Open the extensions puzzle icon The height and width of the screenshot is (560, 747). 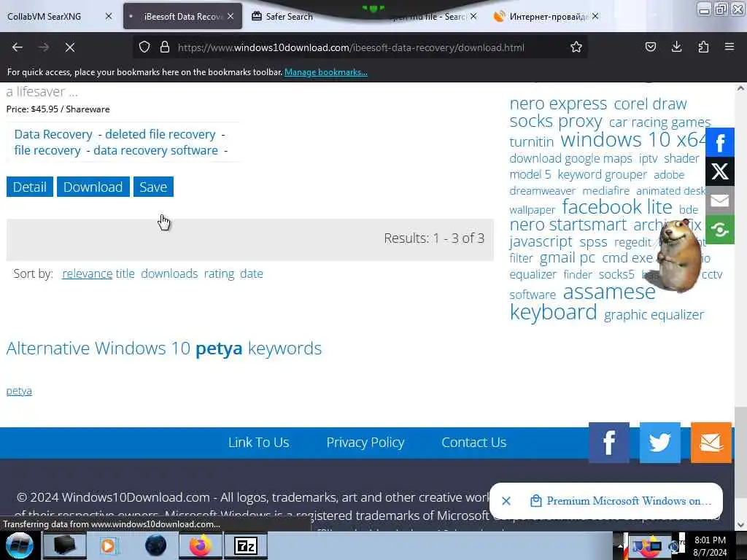(703, 47)
